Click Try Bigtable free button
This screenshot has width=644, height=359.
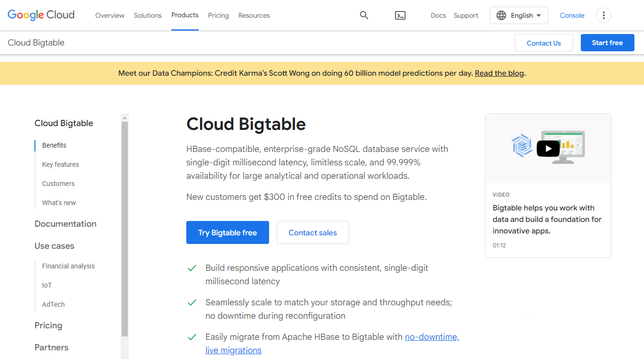point(227,232)
